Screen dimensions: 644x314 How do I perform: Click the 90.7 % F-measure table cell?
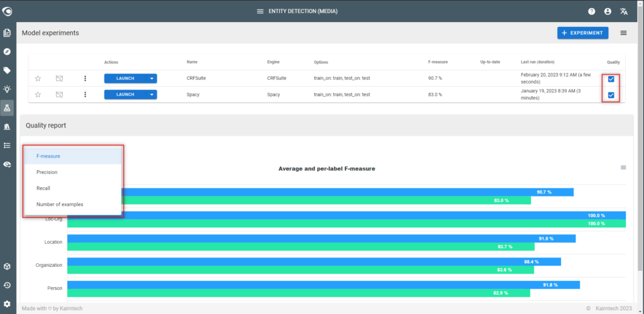coord(435,78)
